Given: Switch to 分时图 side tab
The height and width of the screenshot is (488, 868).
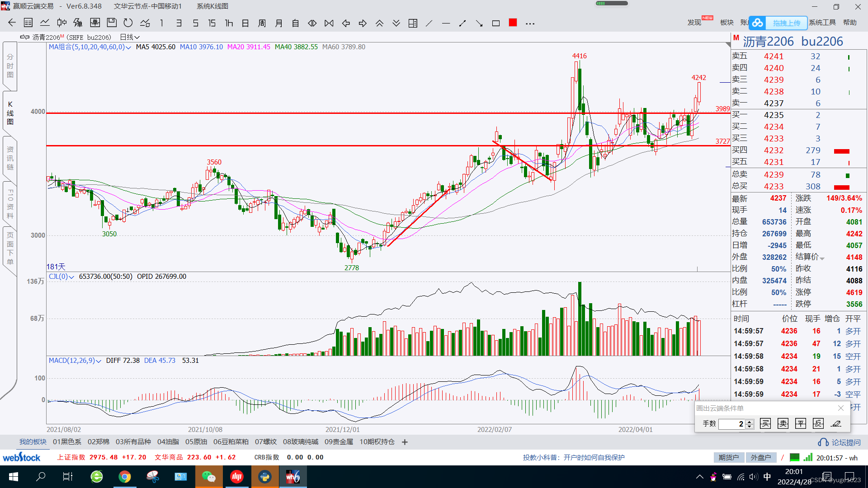Looking at the screenshot, I should click(x=10, y=66).
